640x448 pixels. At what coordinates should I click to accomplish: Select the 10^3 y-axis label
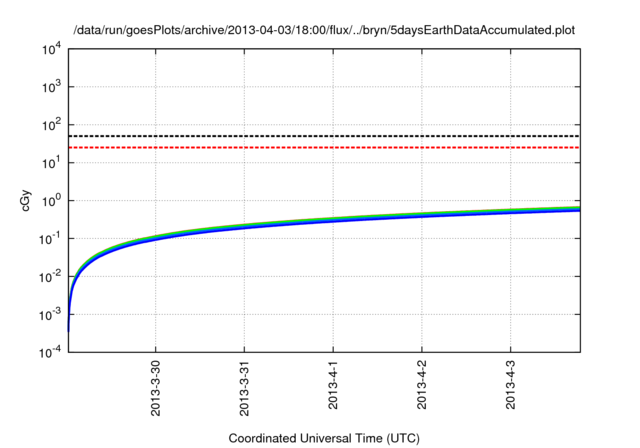[x=52, y=87]
